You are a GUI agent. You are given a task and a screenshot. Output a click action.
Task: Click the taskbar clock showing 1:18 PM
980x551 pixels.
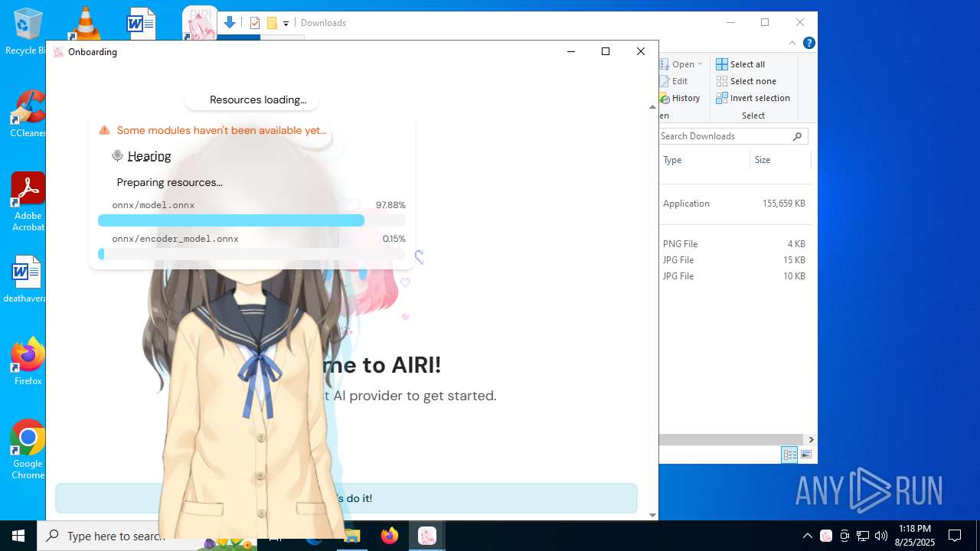(915, 536)
